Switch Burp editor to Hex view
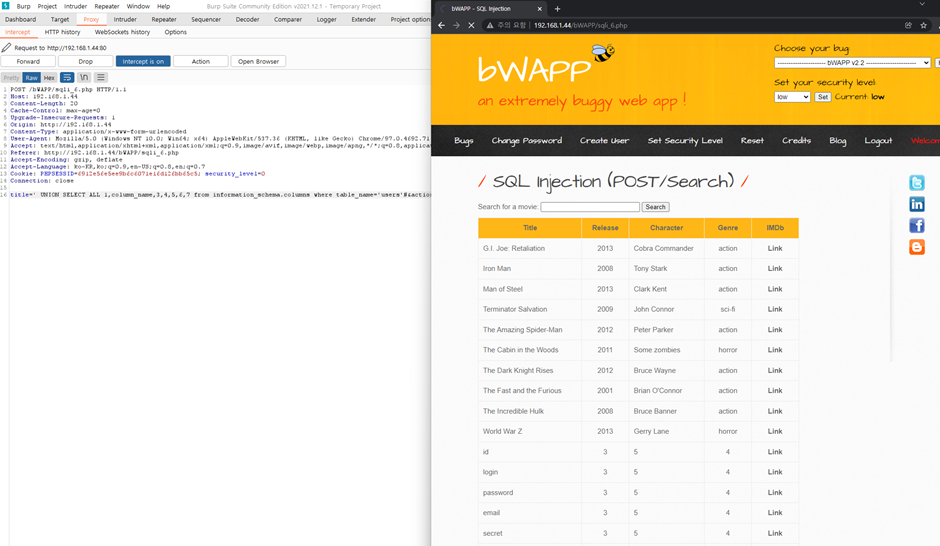Screen dimensions: 940x546 coord(49,78)
